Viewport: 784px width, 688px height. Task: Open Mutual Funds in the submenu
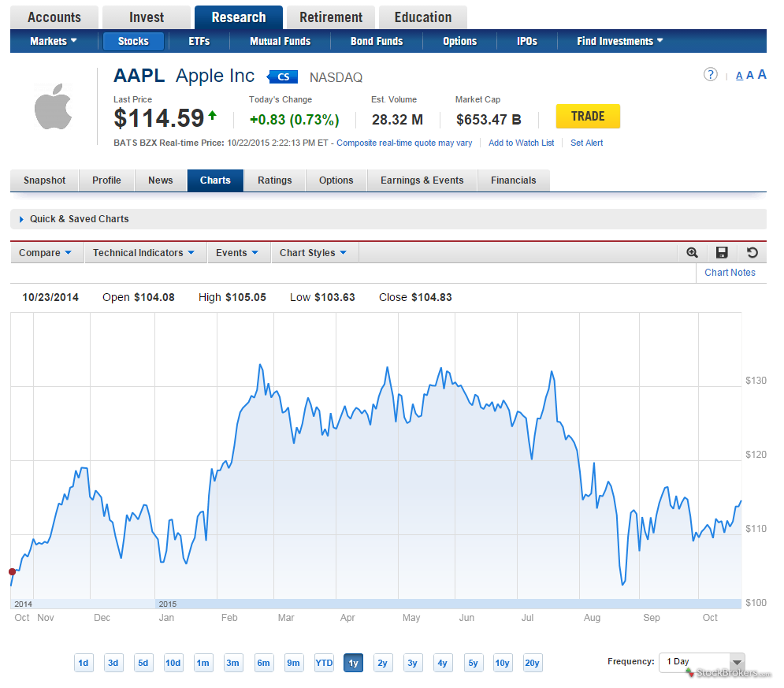280,41
